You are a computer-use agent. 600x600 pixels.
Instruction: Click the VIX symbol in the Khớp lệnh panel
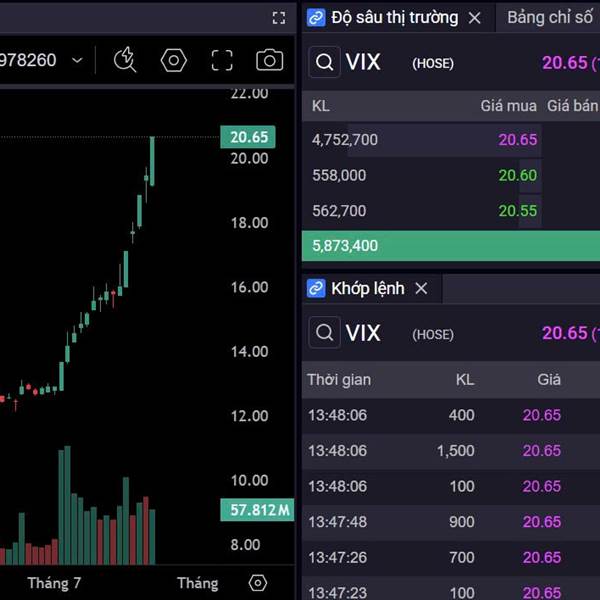pyautogui.click(x=363, y=333)
